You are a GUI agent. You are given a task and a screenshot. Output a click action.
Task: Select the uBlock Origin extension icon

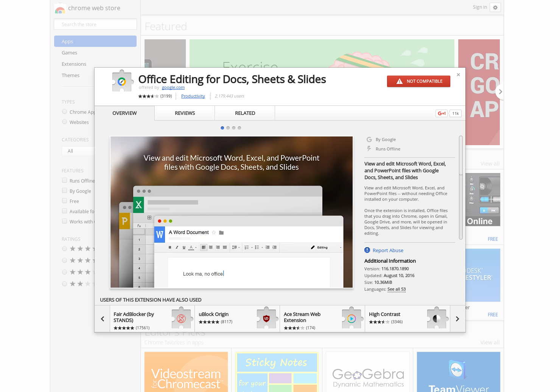click(266, 318)
